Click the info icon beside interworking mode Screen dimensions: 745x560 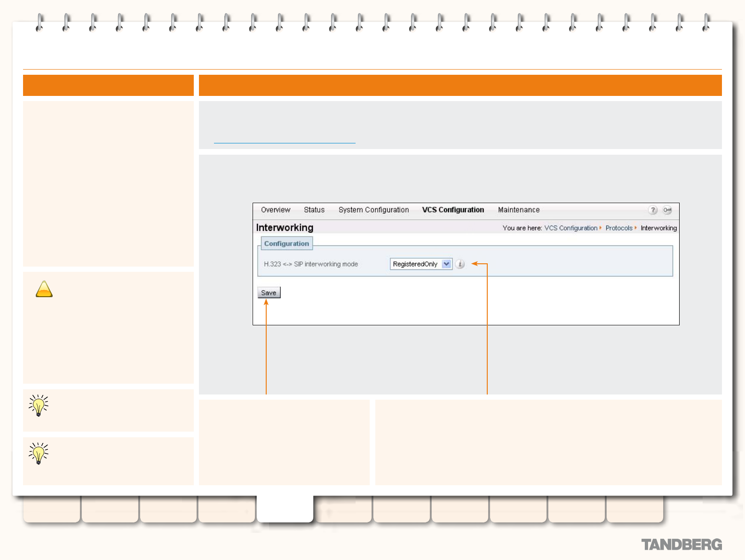[x=460, y=264]
